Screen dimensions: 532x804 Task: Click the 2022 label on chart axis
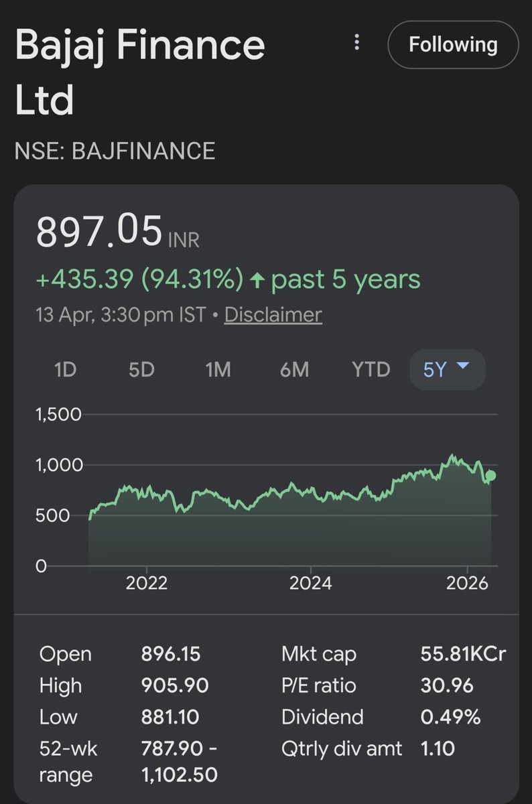(146, 583)
